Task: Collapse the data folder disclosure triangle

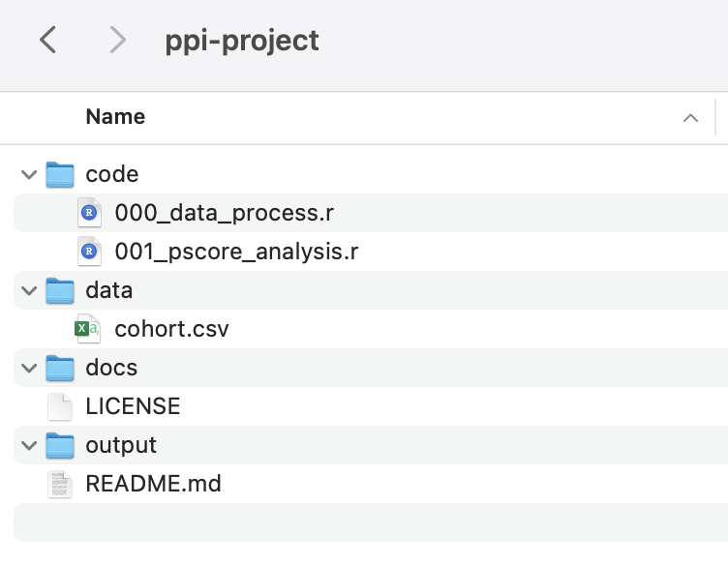Action: 29,290
